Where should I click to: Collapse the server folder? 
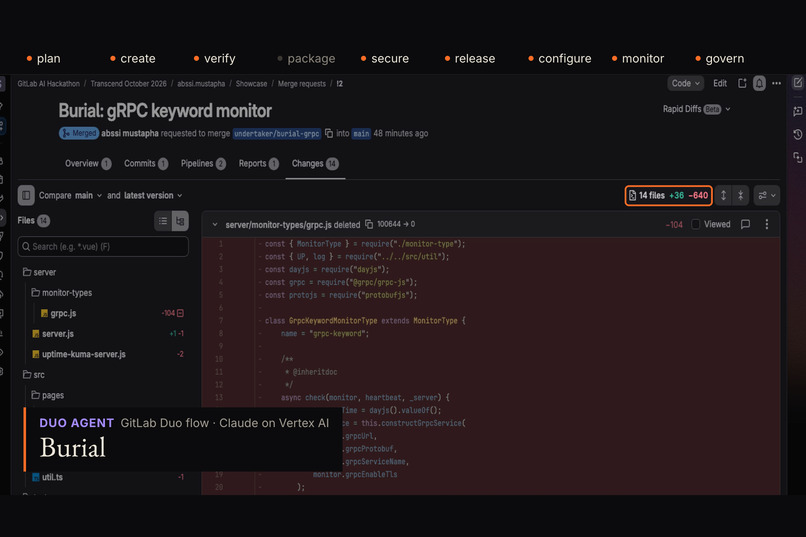coord(39,272)
